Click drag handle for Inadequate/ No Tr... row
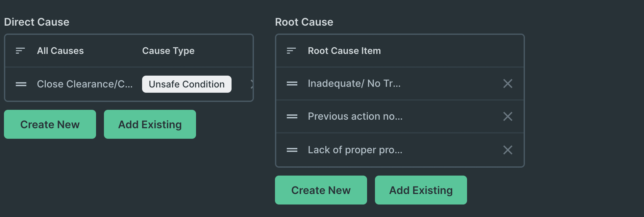The width and height of the screenshot is (644, 217). pyautogui.click(x=292, y=84)
